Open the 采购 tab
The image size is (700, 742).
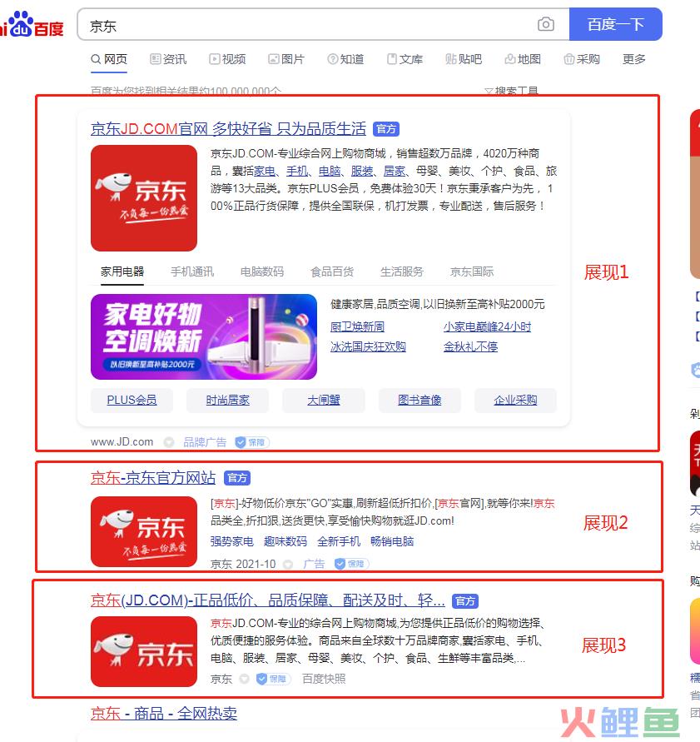click(583, 59)
